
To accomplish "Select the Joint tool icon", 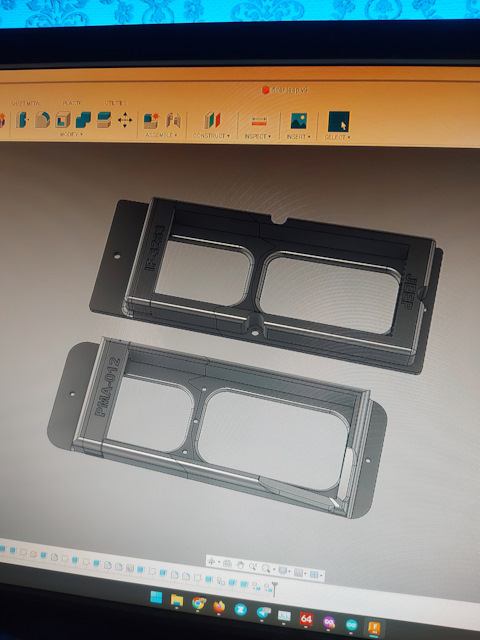I will coord(173,121).
